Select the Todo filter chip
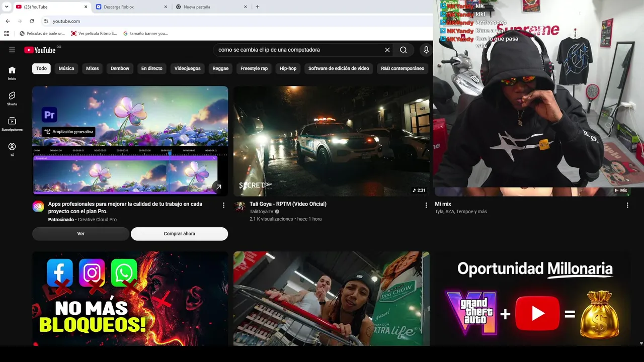Screen dimensions: 644x362 pyautogui.click(x=41, y=68)
